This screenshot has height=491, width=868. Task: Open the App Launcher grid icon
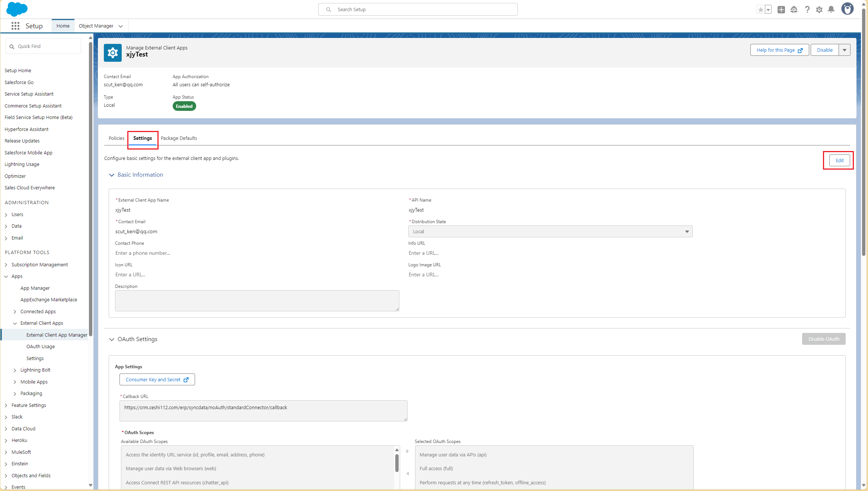point(15,26)
